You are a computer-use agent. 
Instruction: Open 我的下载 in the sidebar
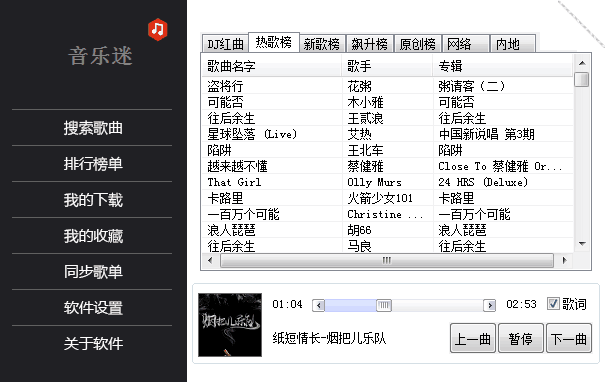click(93, 200)
